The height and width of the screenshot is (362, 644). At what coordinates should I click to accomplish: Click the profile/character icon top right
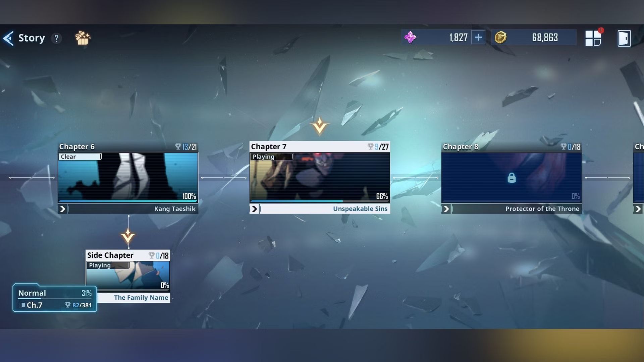(x=624, y=38)
